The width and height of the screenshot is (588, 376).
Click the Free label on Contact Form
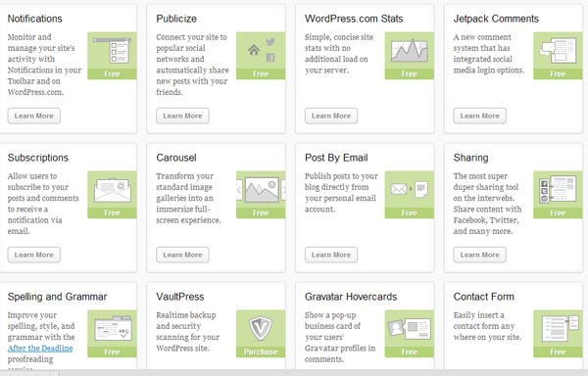click(x=558, y=352)
